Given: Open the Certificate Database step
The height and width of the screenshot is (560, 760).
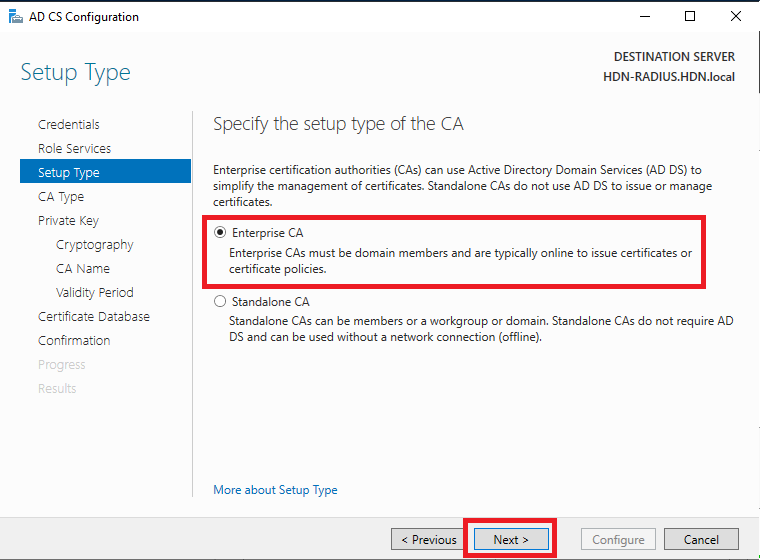Looking at the screenshot, I should (x=94, y=317).
